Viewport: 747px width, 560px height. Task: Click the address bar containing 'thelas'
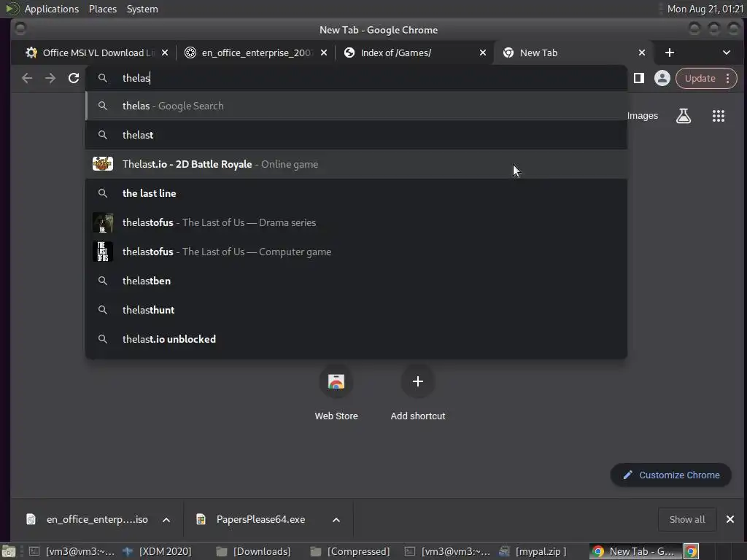tap(356, 78)
